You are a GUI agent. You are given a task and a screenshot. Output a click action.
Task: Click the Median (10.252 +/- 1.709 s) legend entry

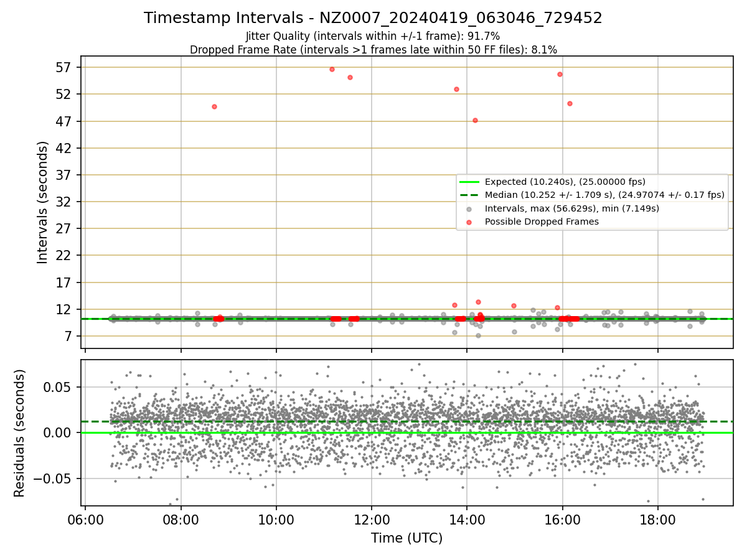click(604, 195)
